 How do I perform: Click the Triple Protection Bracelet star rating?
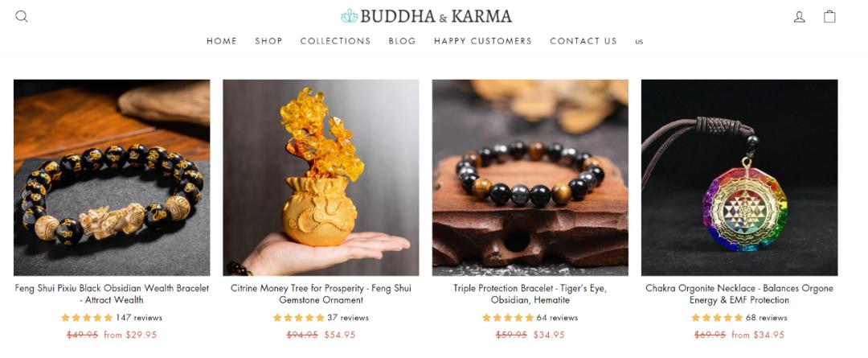click(508, 318)
